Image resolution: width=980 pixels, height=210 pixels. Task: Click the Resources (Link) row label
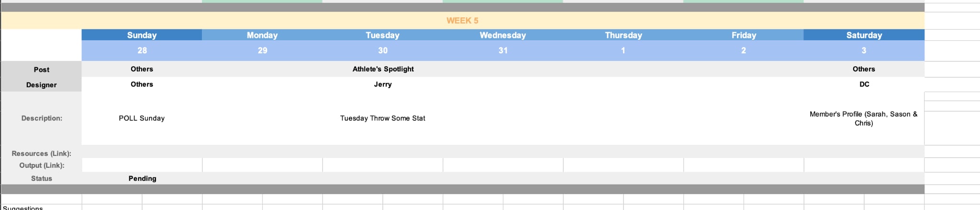coord(42,153)
